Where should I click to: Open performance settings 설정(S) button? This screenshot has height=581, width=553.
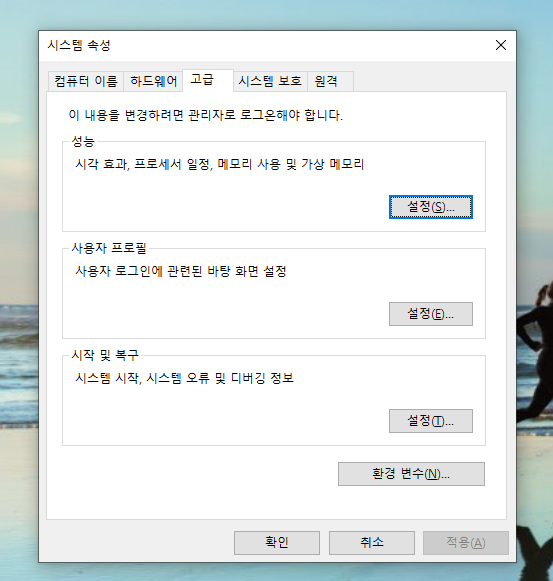tap(431, 207)
